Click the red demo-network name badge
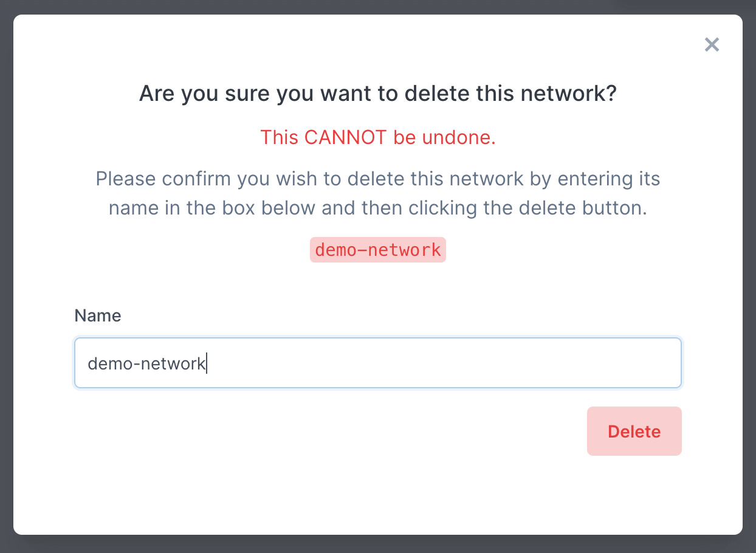 pyautogui.click(x=377, y=250)
